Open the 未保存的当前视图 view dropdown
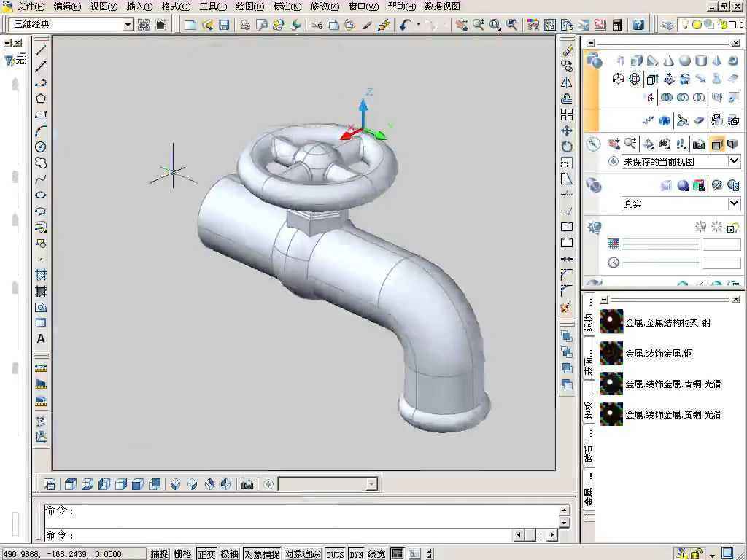 pos(734,161)
